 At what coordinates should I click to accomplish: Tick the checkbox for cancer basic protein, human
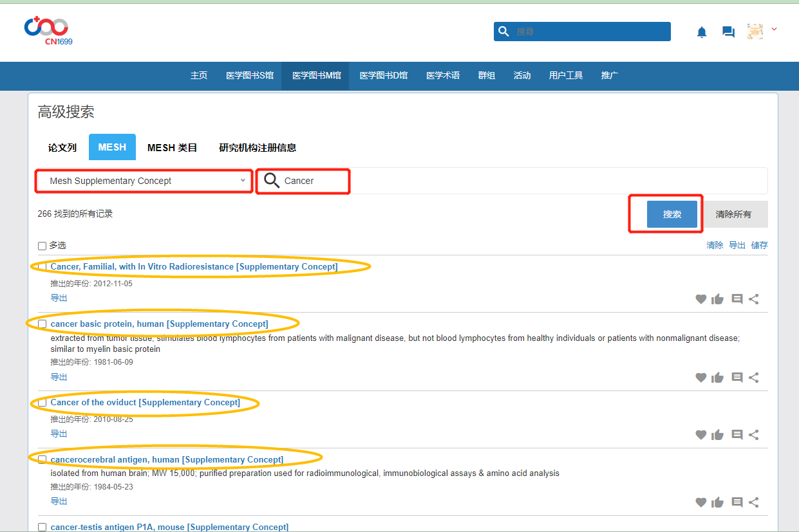(42, 324)
